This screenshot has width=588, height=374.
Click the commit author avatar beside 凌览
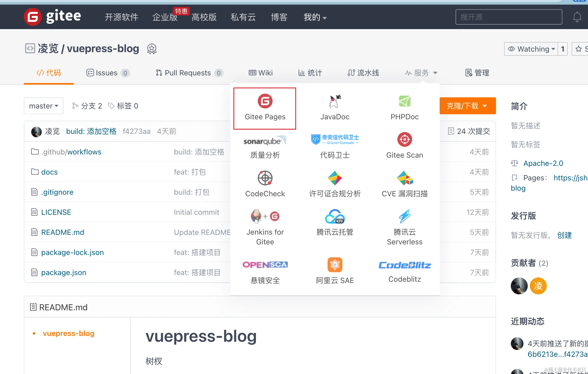click(x=36, y=131)
